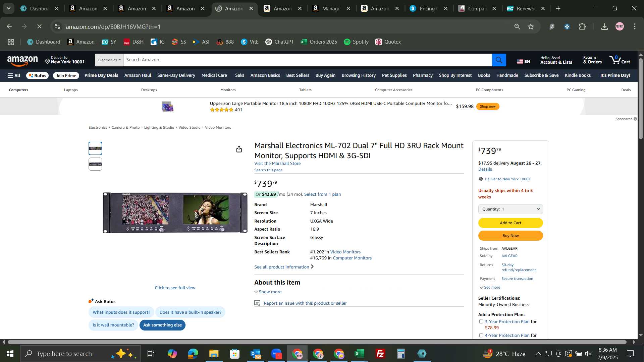Click Video Monitors breadcrumb link
The image size is (644, 362).
click(x=218, y=127)
